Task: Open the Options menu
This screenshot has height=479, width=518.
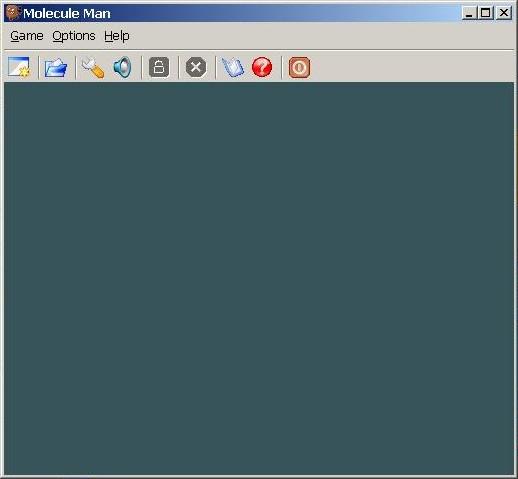Action: pos(74,36)
